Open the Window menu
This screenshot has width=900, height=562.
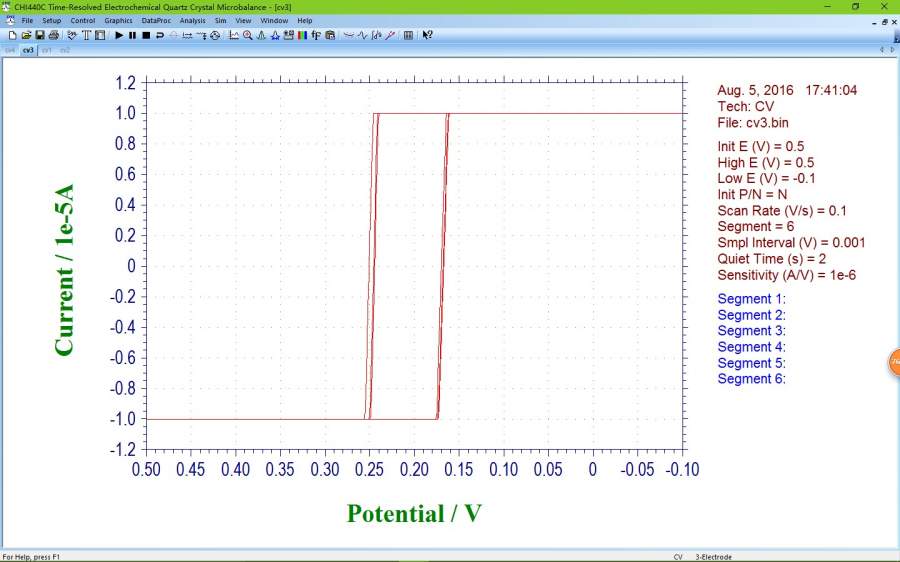(274, 21)
